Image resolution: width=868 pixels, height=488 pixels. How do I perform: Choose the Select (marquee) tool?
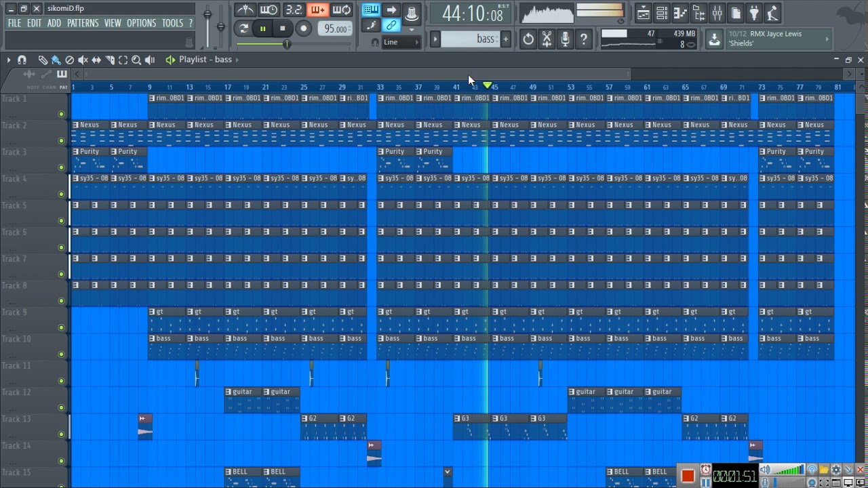pos(123,60)
